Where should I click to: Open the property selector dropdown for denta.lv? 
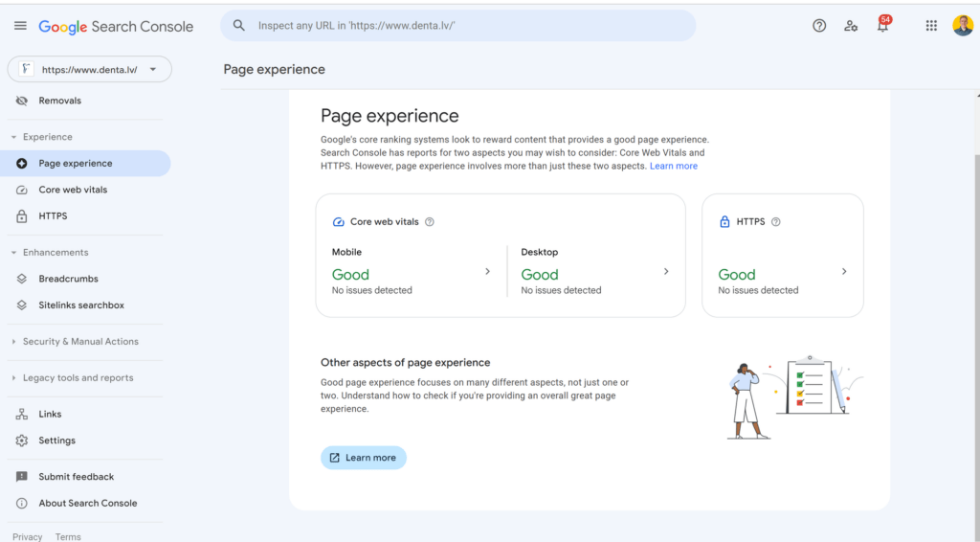pyautogui.click(x=89, y=69)
